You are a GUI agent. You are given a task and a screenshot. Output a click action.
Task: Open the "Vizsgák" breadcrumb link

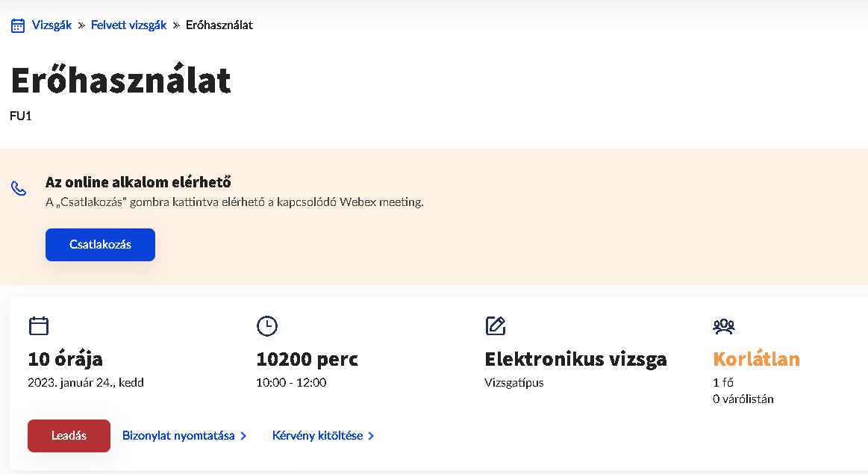51,25
